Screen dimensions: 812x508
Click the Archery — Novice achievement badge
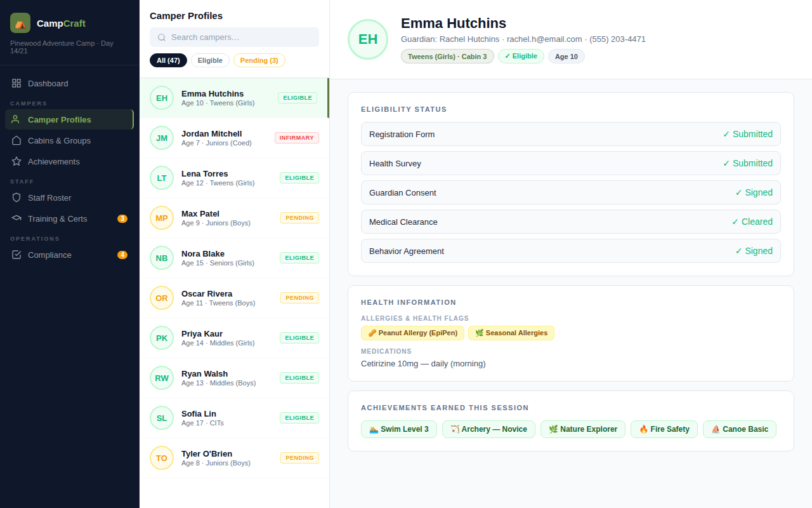488,429
